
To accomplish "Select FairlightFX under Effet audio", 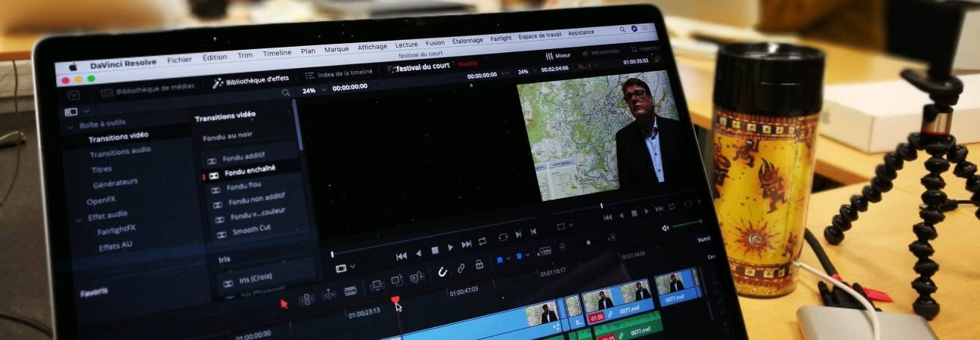I will pos(116,229).
